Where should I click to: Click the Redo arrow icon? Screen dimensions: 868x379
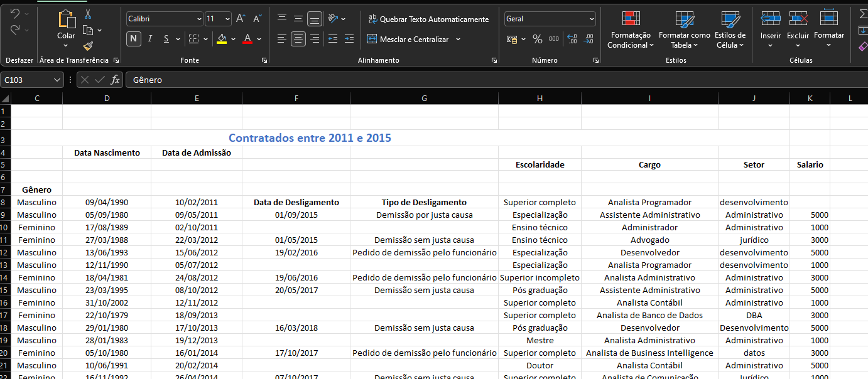[15, 29]
